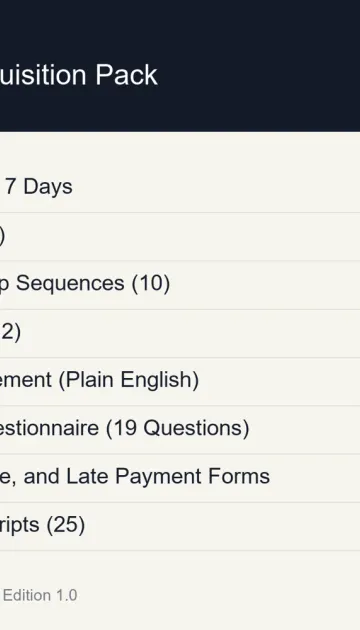360x630 pixels.
Task: Select the row ending with "2)"
Action: click(x=180, y=333)
